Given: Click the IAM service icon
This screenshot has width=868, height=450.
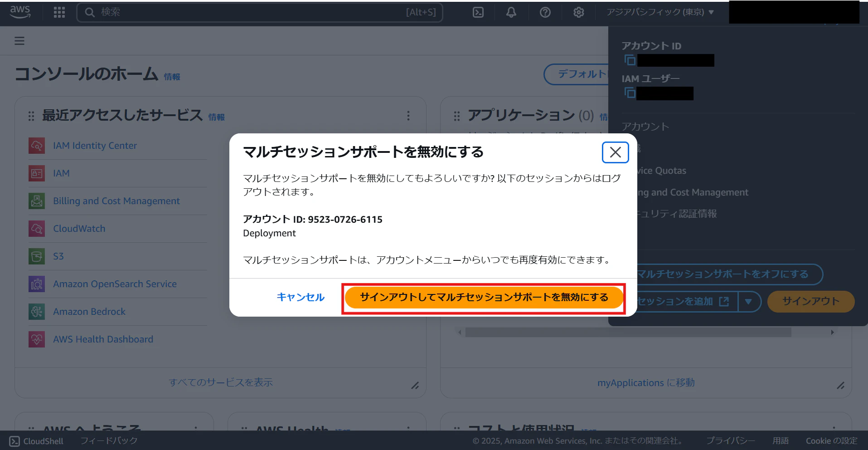Looking at the screenshot, I should (37, 173).
